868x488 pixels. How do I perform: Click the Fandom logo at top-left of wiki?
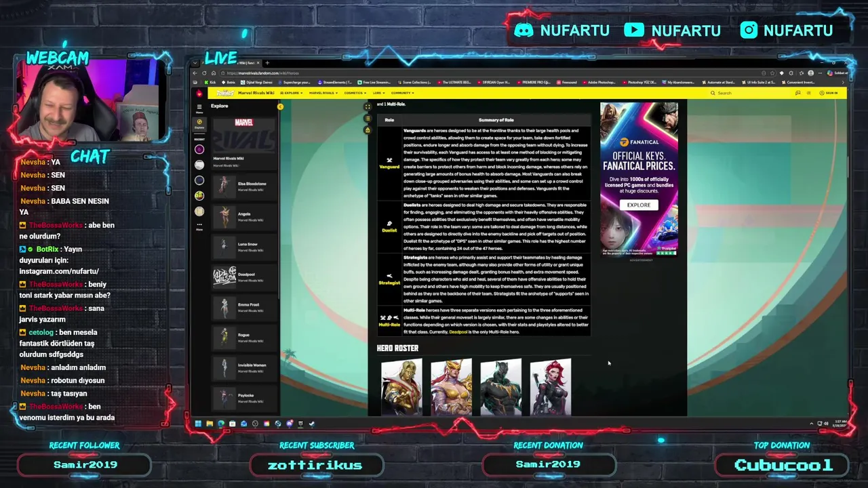click(199, 93)
